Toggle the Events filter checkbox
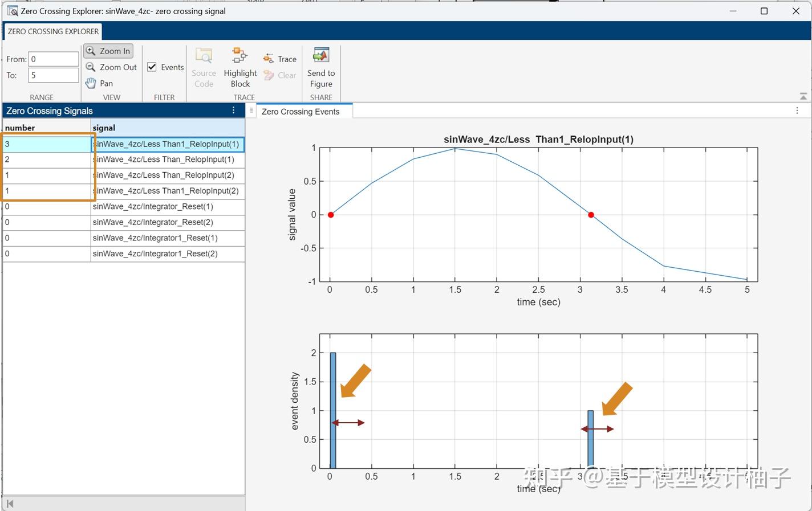This screenshot has height=511, width=812. coord(152,67)
